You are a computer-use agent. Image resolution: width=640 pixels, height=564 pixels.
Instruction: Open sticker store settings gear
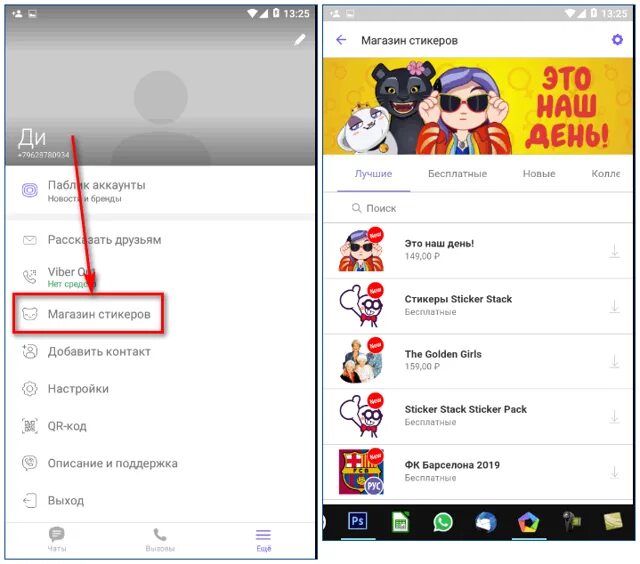[x=617, y=40]
